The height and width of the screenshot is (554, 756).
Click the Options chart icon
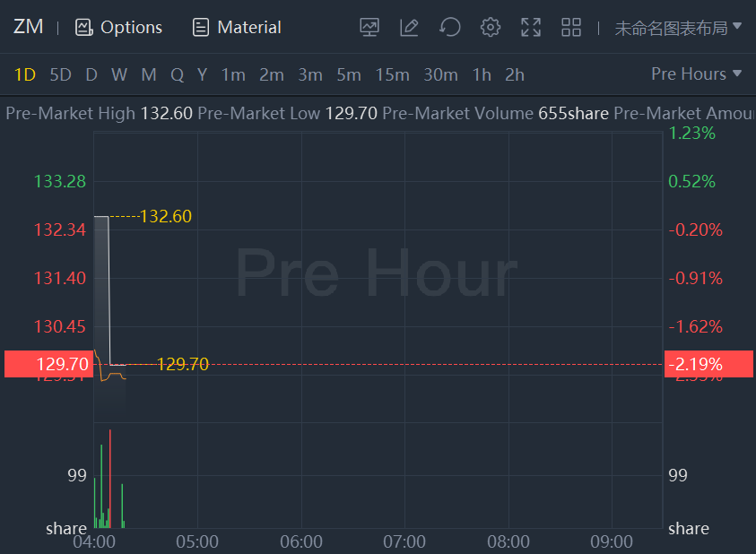84,28
